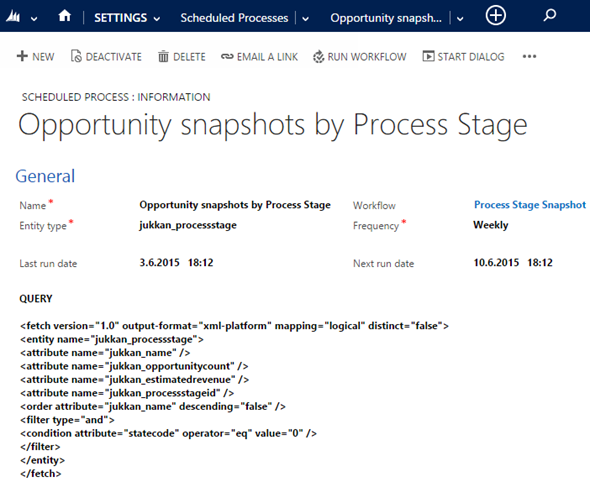Viewport: 590px width, 482px height.
Task: Go to the Home icon
Action: click(65, 16)
